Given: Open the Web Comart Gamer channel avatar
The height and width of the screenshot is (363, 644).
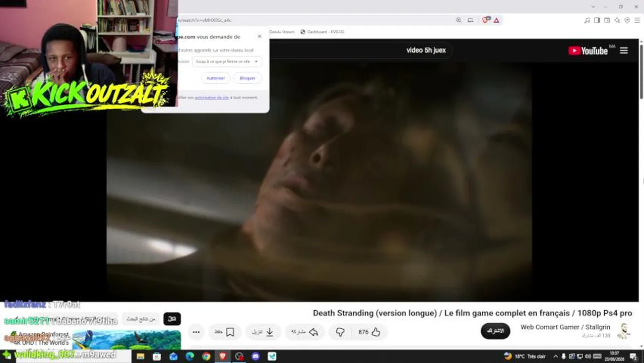Looking at the screenshot, I should (624, 331).
